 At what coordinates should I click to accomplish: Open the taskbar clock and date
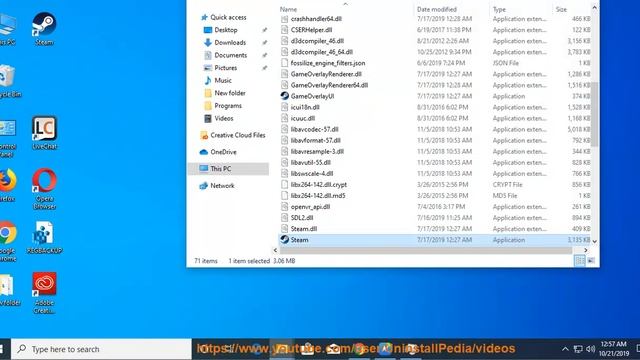pos(614,349)
